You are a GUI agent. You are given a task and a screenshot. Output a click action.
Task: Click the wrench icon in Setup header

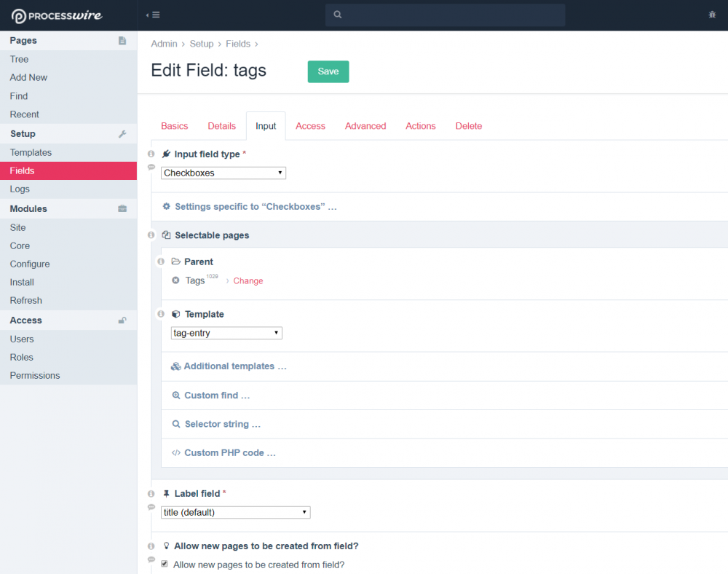coord(122,134)
